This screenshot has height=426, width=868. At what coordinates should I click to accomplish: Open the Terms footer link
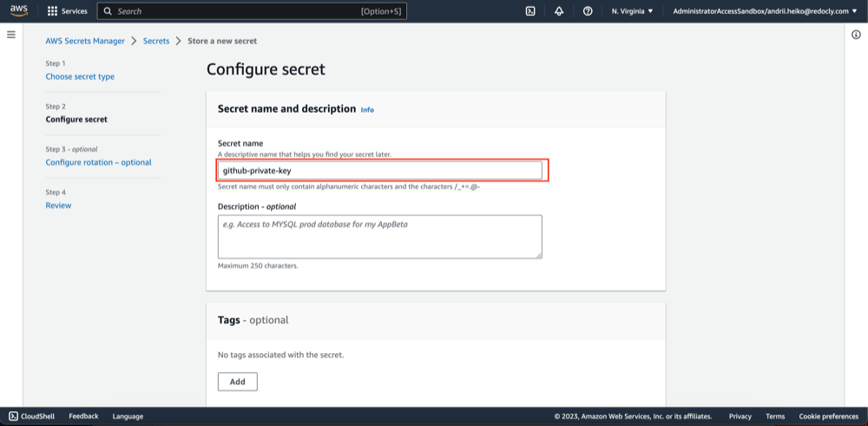(x=775, y=416)
